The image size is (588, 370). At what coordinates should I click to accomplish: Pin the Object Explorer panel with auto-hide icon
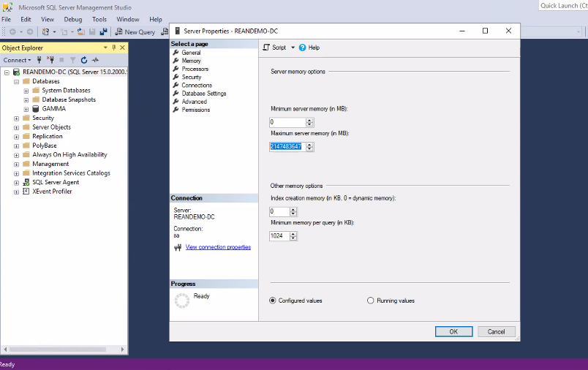click(114, 48)
